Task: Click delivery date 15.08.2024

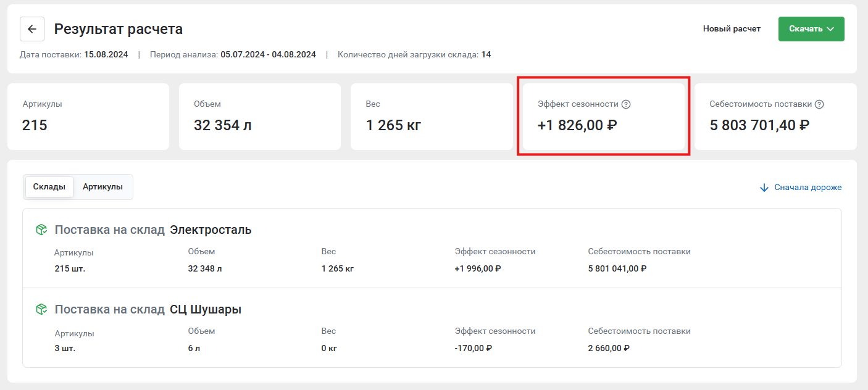Action: point(106,54)
